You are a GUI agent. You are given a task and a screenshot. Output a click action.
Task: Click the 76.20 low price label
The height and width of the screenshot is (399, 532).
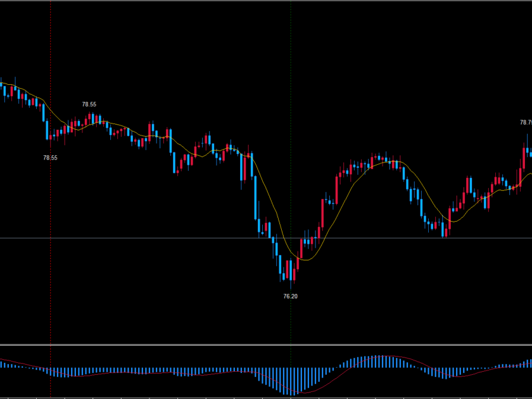click(290, 296)
